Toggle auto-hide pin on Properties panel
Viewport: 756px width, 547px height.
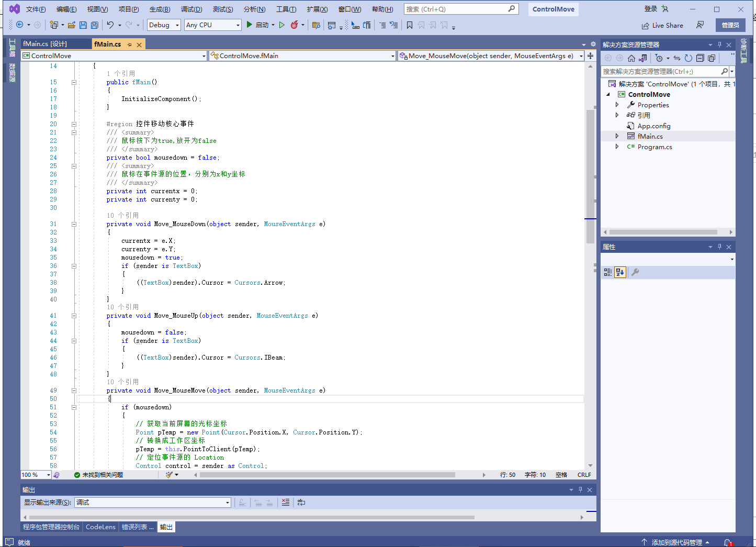(719, 247)
